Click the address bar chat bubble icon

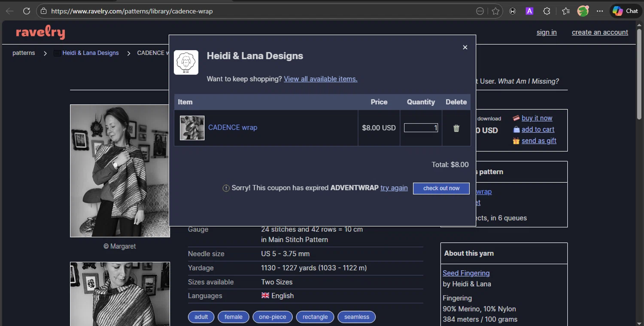click(x=480, y=11)
